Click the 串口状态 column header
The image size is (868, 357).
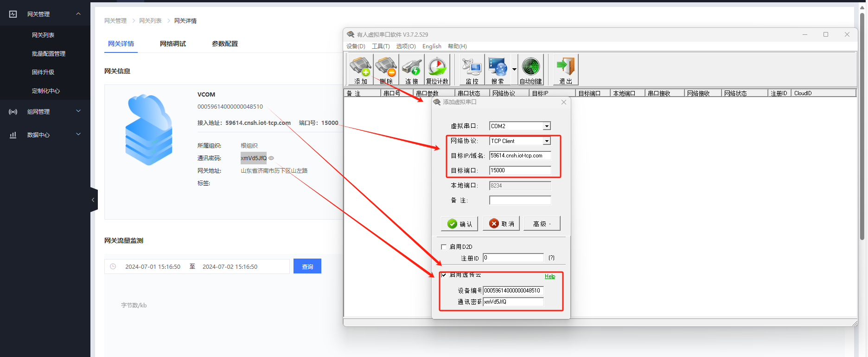tap(472, 93)
